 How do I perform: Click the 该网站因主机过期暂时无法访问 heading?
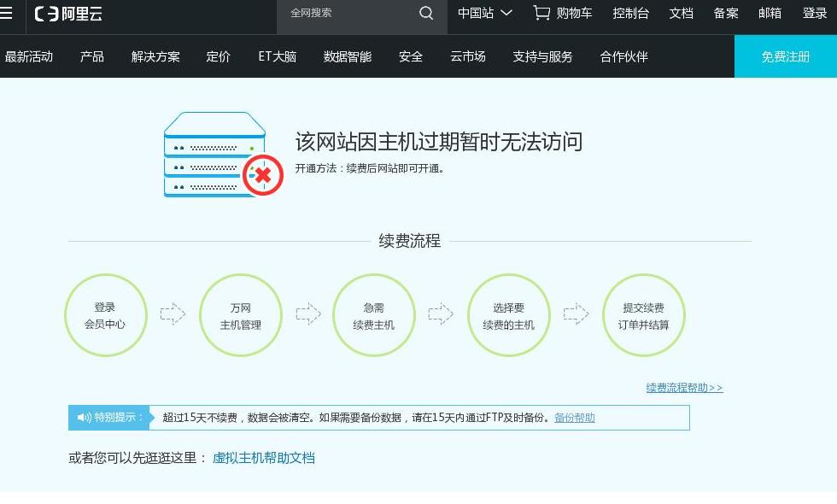tap(438, 142)
